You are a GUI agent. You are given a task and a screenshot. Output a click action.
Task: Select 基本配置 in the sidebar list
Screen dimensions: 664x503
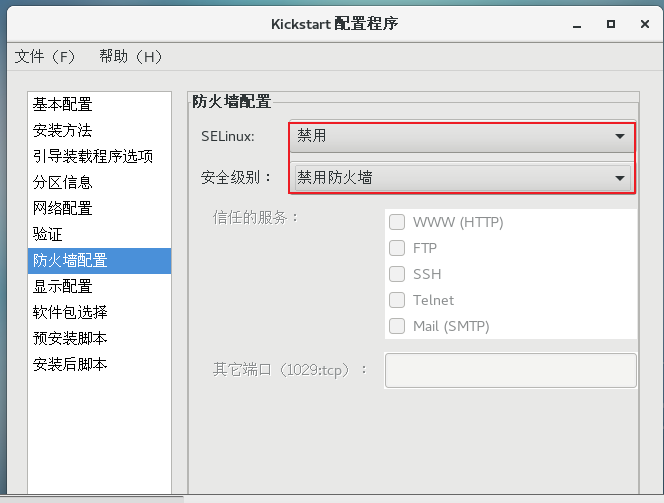(100, 104)
